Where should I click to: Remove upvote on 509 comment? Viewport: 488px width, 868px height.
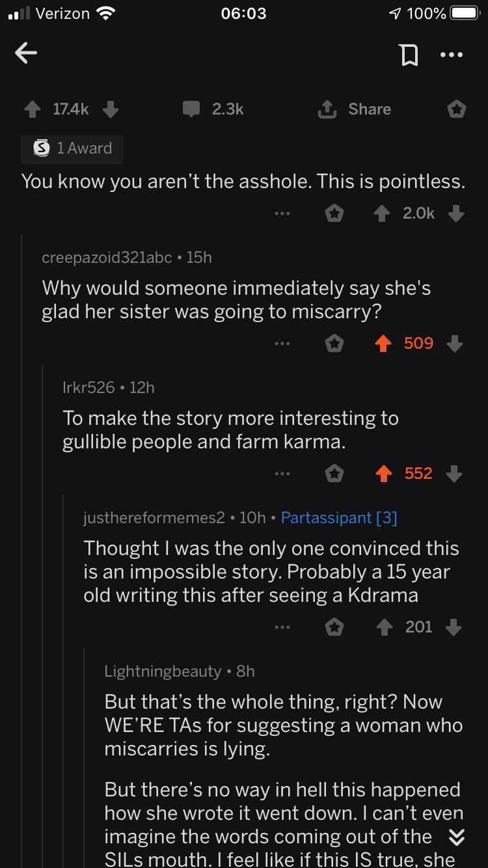tap(385, 344)
